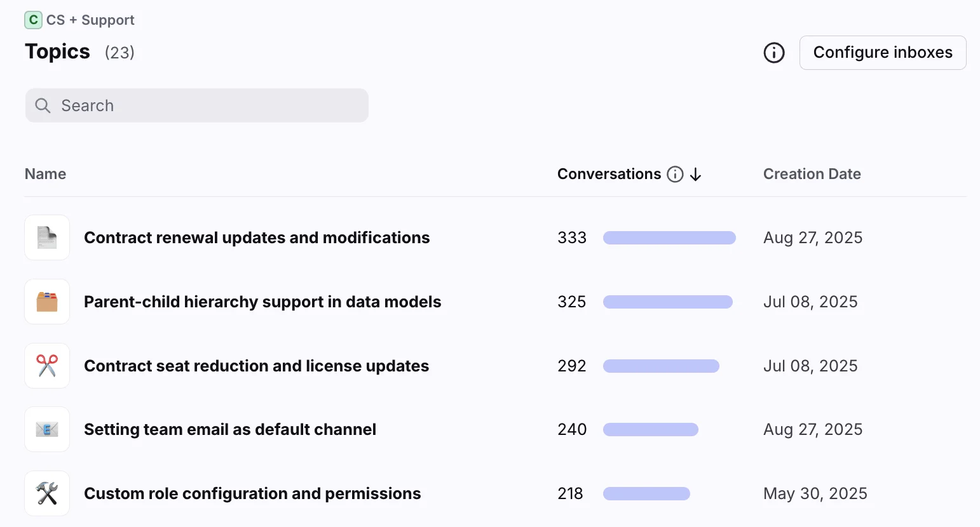Sort table by the Name column header
The image size is (980, 527).
(x=45, y=174)
